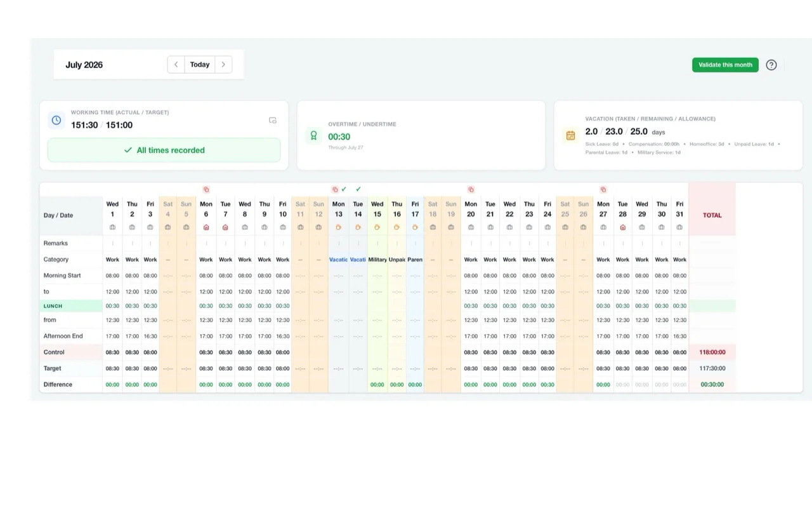Screen dimensions: 812x508
Task: Click the 00:30 overtime value
Action: [339, 137]
